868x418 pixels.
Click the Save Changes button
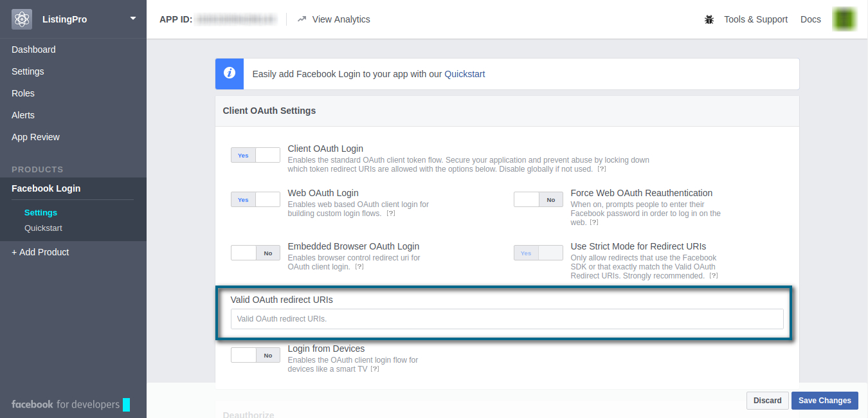[825, 401]
